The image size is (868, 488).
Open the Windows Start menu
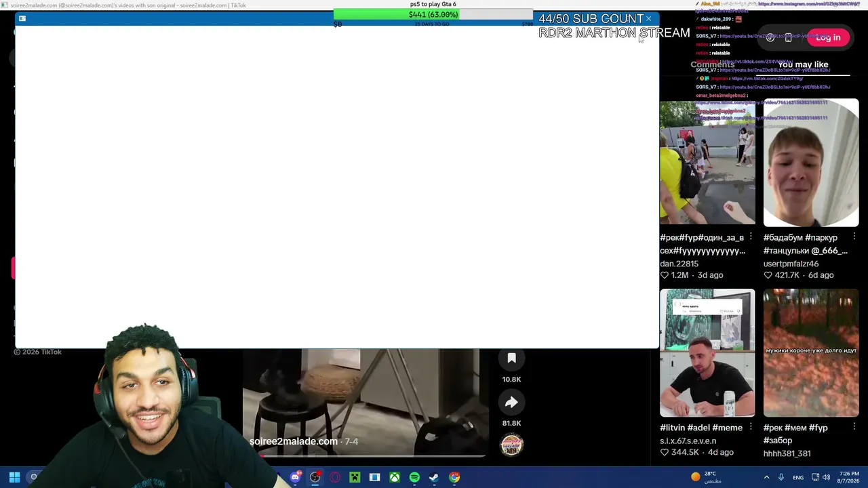point(14,477)
